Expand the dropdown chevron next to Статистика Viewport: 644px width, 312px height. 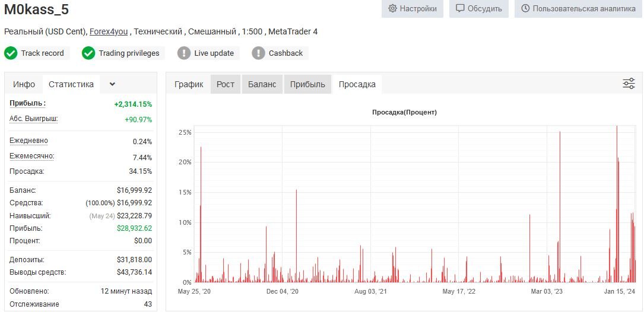pyautogui.click(x=113, y=84)
